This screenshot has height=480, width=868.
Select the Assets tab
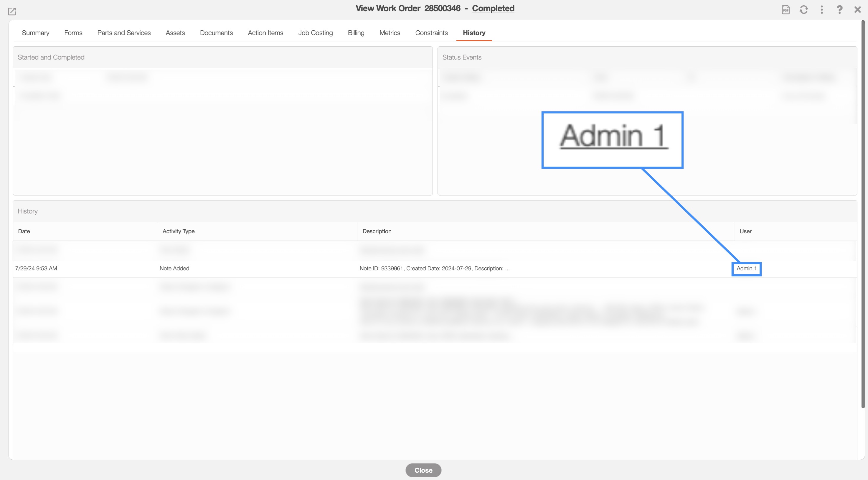(x=175, y=33)
